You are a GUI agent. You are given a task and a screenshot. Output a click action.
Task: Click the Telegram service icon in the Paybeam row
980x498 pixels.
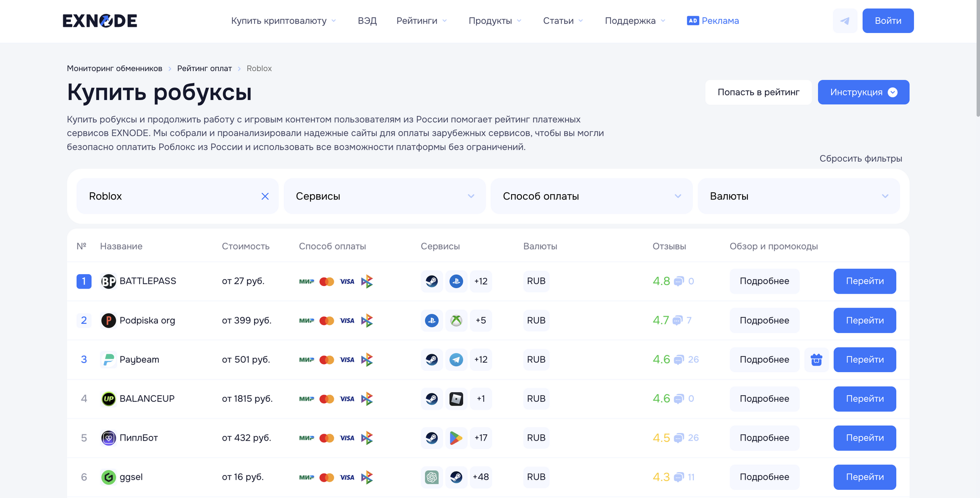click(456, 360)
